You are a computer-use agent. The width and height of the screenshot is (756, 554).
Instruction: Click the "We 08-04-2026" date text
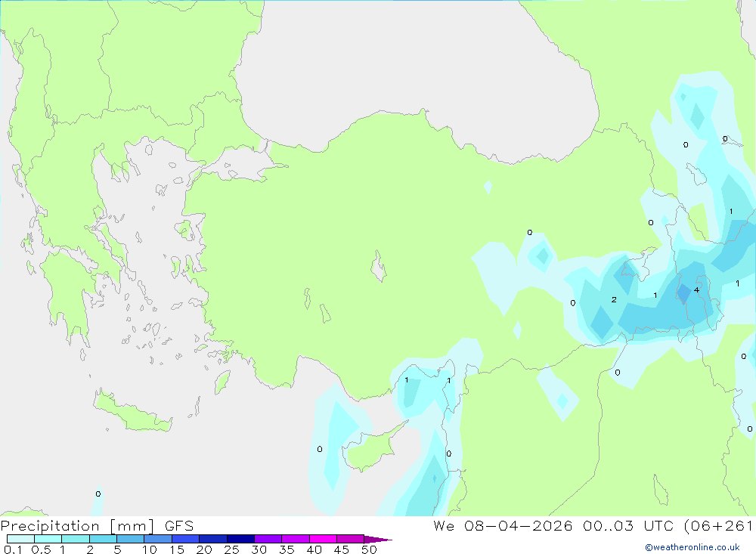point(503,525)
